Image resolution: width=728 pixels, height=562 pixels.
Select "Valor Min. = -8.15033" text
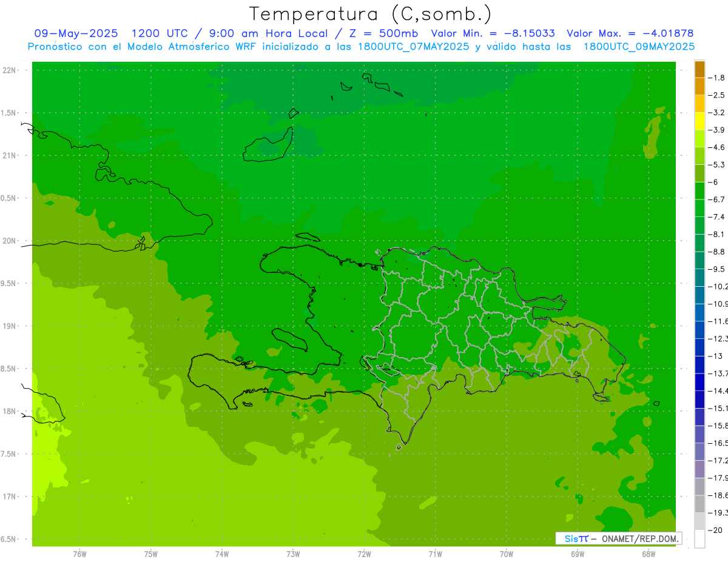click(493, 33)
